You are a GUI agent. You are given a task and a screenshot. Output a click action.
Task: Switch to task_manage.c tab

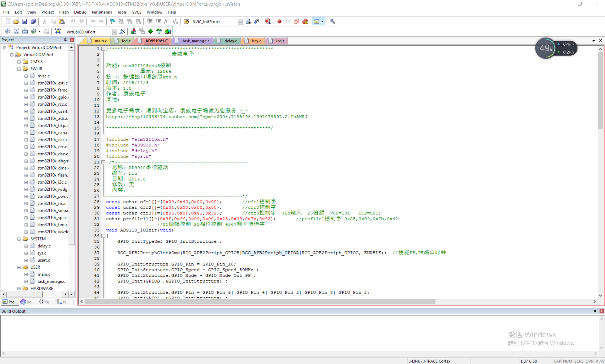tap(192, 41)
